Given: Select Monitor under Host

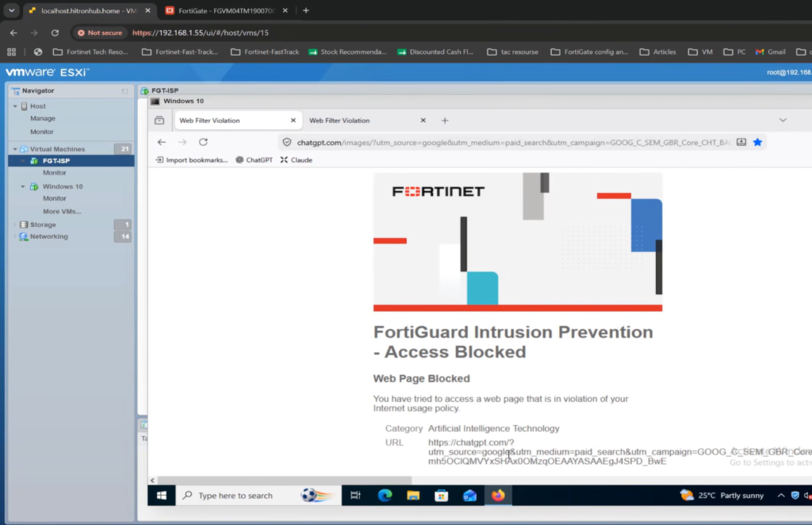Looking at the screenshot, I should (x=41, y=132).
